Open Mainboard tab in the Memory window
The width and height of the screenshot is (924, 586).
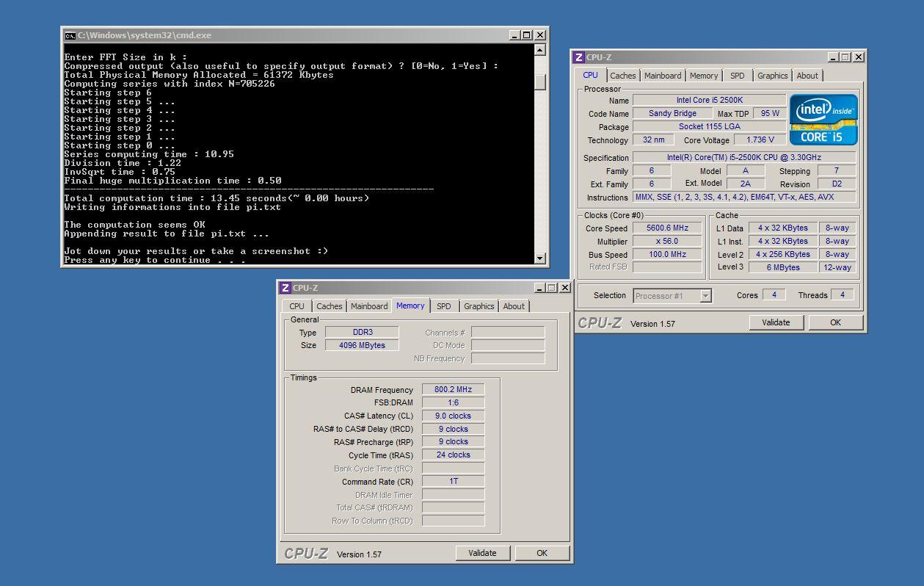tap(369, 306)
